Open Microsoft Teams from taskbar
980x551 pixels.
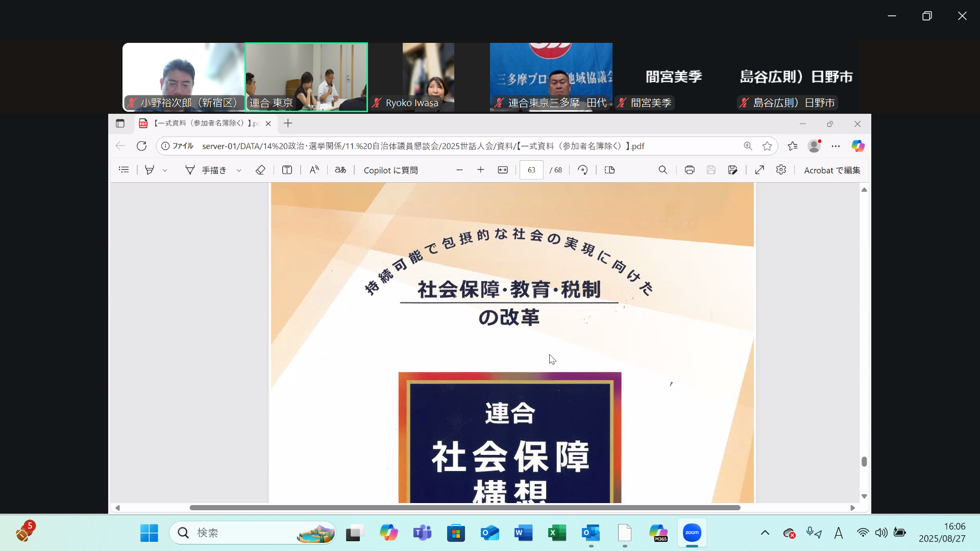click(x=422, y=533)
